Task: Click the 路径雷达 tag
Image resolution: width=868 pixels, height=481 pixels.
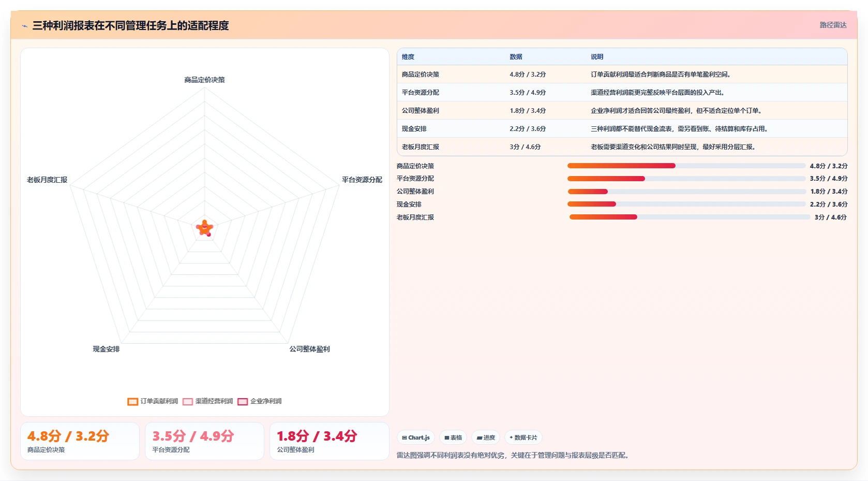Action: (833, 25)
